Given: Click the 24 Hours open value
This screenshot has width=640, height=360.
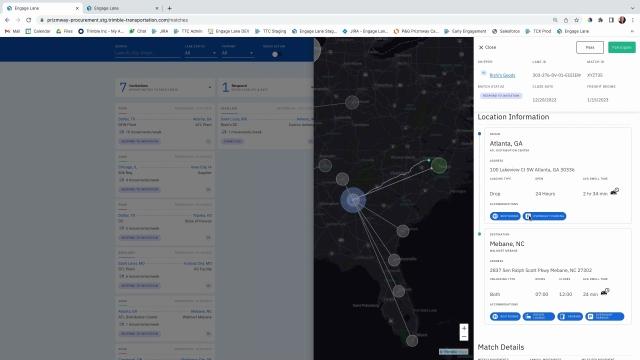Looking at the screenshot, I should click(x=545, y=194).
